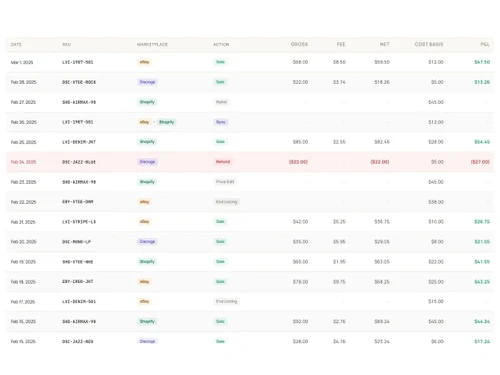Select the Mar 1, 2025 date cell
Image resolution: width=500 pixels, height=375 pixels.
22,62
